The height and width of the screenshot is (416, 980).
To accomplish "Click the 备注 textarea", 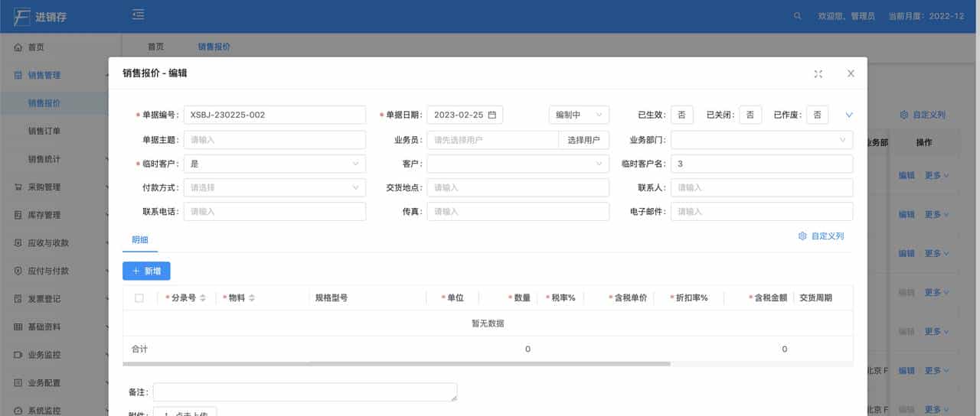I will coord(305,392).
